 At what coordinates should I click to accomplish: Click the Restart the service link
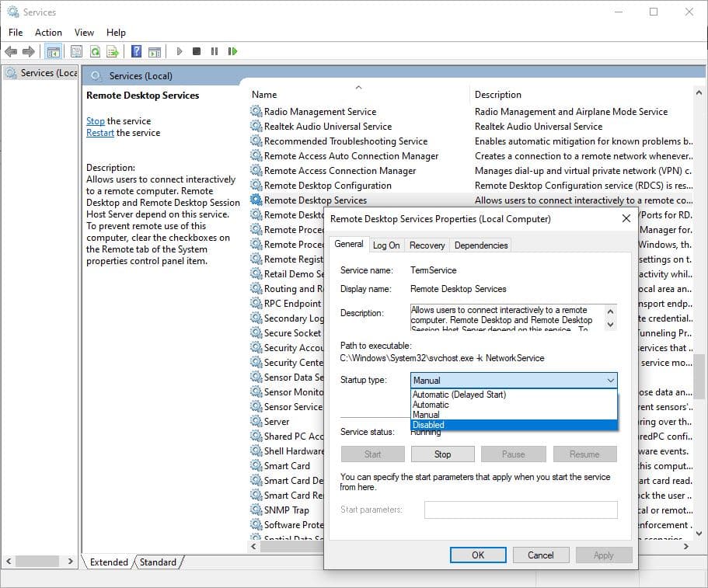(99, 133)
